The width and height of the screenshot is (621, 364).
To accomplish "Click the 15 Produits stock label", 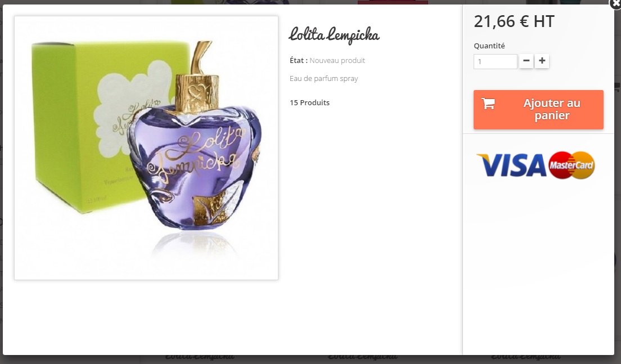I will coord(309,102).
